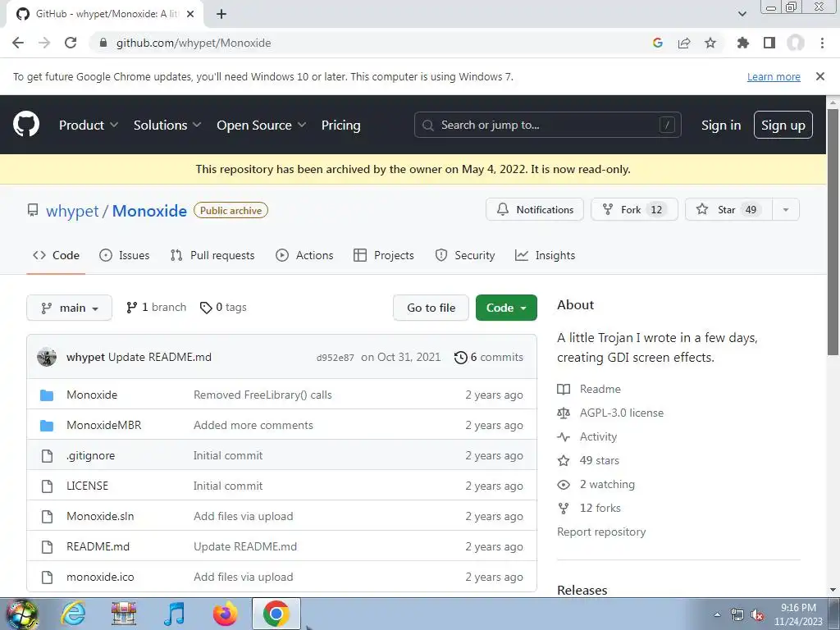Open a new browser tab with plus

click(221, 14)
